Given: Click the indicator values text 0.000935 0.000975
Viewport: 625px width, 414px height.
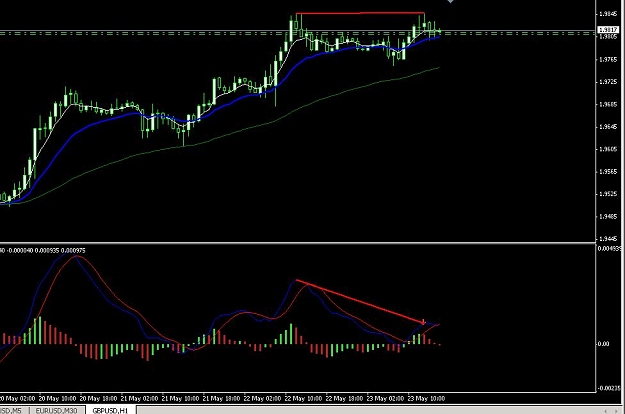Looking at the screenshot, I should 60,250.
